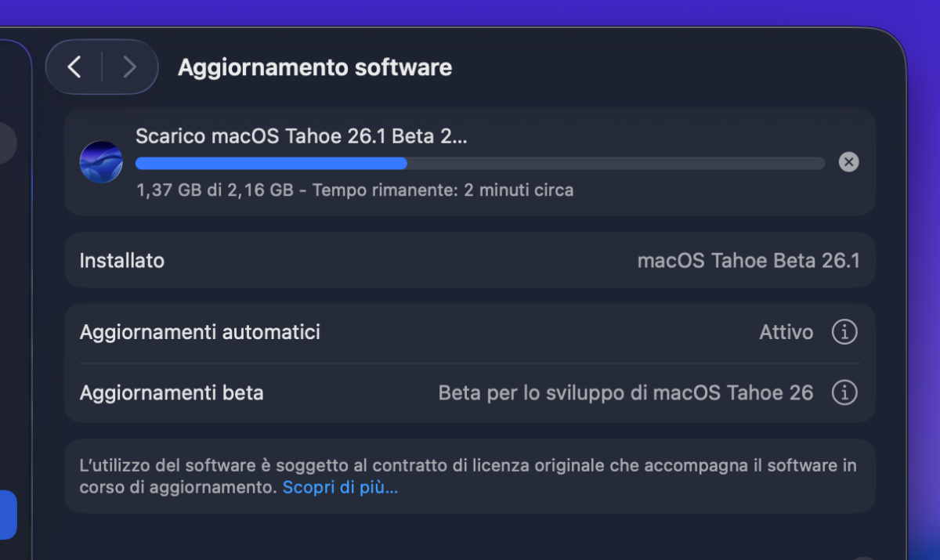Open info for Aggiornamenti beta
The width and height of the screenshot is (940, 560).
(844, 392)
